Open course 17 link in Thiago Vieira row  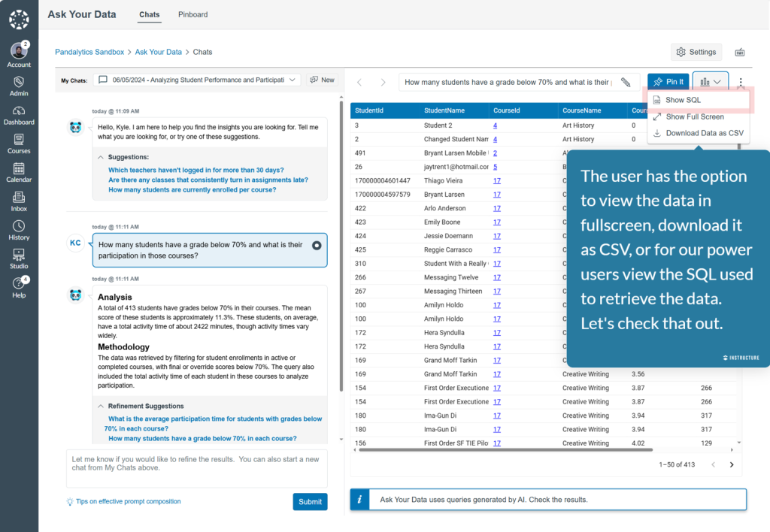point(497,180)
